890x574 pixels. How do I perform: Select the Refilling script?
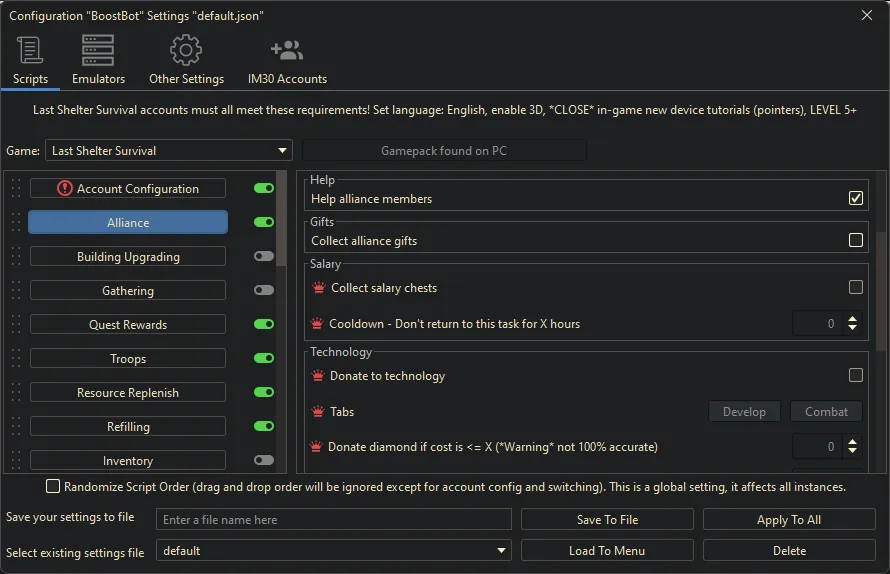point(128,426)
